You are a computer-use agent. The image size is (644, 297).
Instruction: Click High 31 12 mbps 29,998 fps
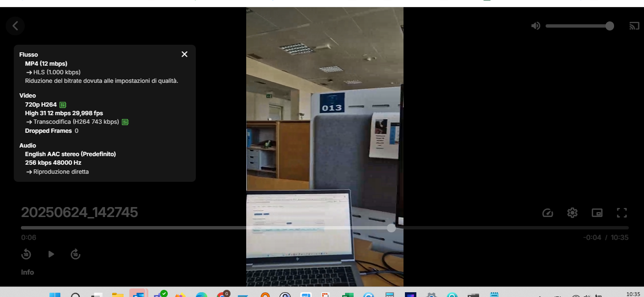[x=64, y=113]
